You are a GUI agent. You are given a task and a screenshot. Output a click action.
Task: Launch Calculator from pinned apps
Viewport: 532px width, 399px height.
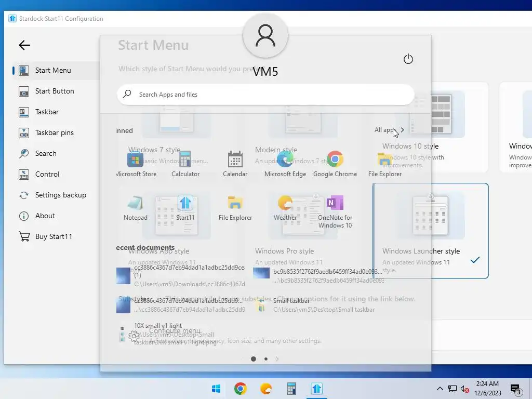(185, 165)
